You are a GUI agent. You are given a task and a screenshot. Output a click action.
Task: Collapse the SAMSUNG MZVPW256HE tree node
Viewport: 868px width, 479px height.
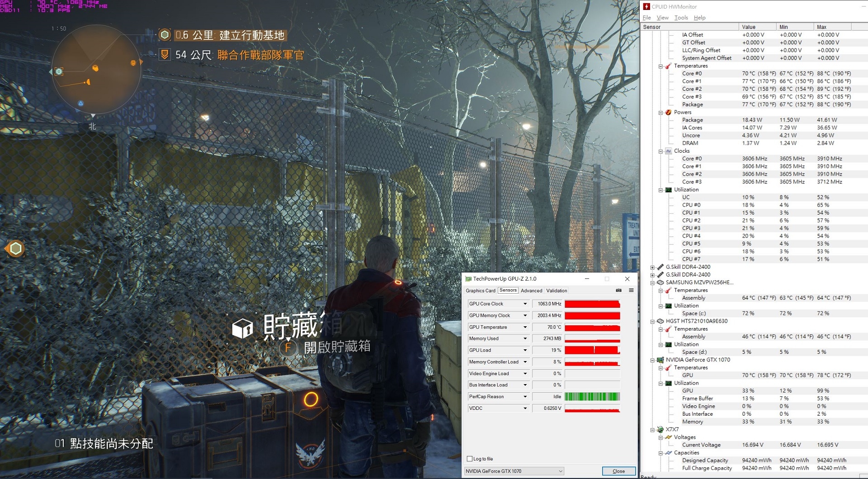coord(652,283)
